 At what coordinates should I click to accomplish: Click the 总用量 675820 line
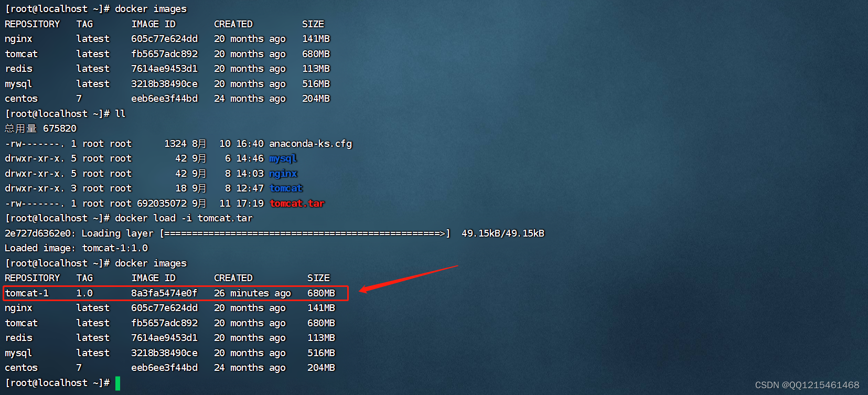coord(41,129)
